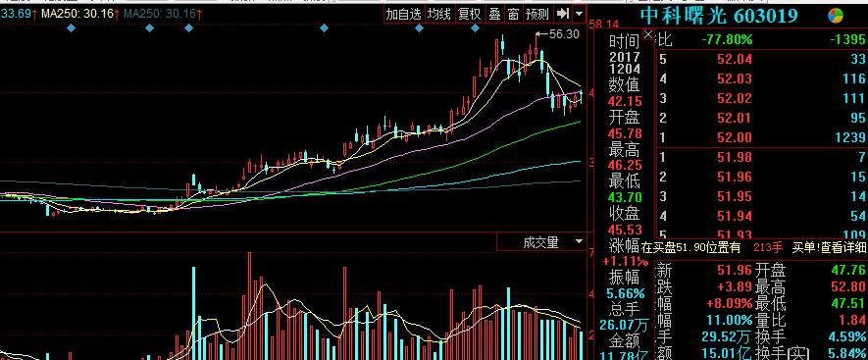This screenshot has width=868, height=360.
Task: Open the 叠 overlay tool
Action: 494,15
